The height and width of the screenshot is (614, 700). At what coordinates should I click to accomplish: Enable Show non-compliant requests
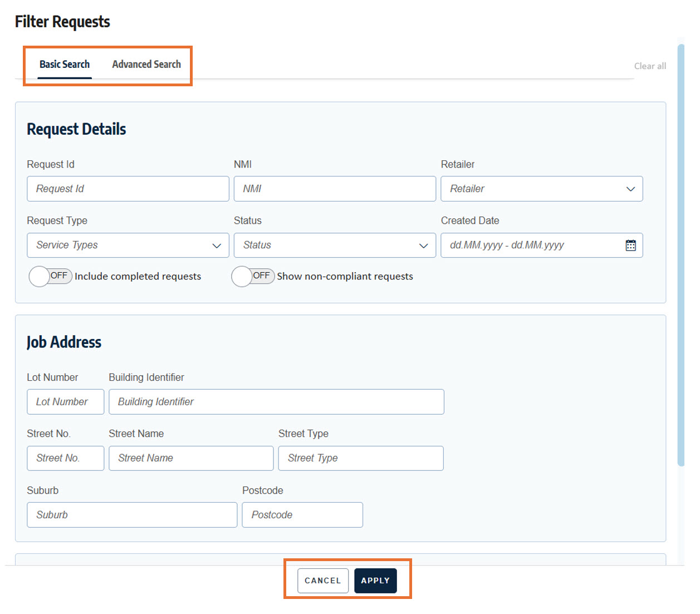tap(253, 276)
